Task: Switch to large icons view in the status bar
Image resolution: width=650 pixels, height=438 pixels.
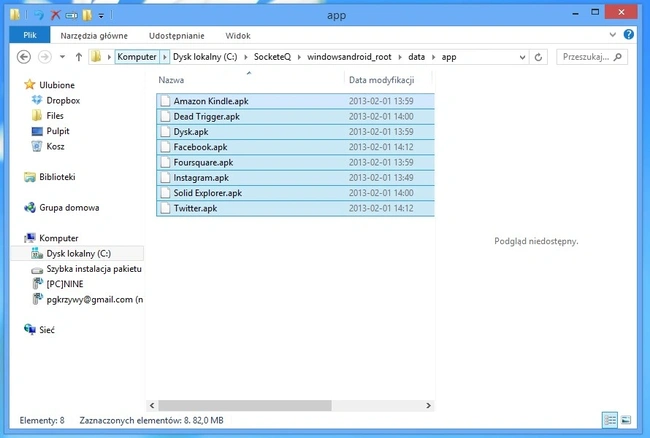Action: pyautogui.click(x=626, y=420)
